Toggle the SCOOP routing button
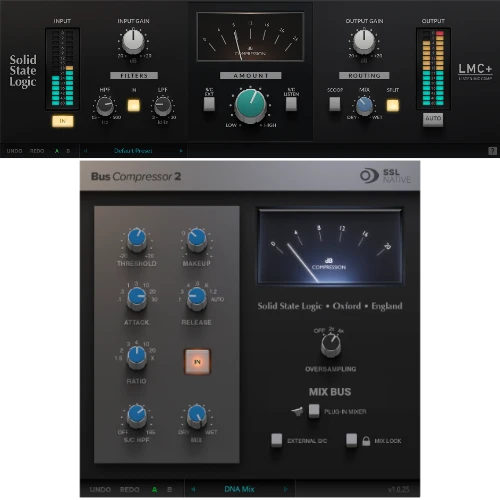This screenshot has width=500, height=500. pyautogui.click(x=335, y=104)
